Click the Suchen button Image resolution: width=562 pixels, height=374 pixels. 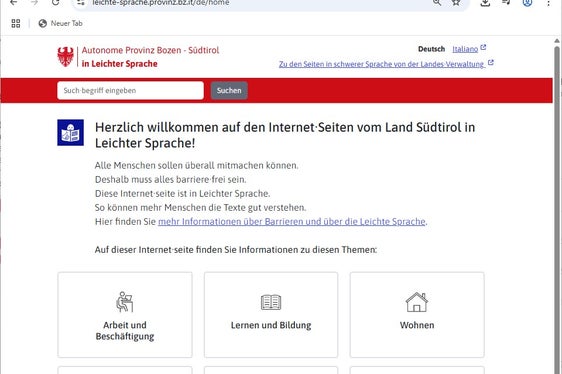click(x=229, y=90)
